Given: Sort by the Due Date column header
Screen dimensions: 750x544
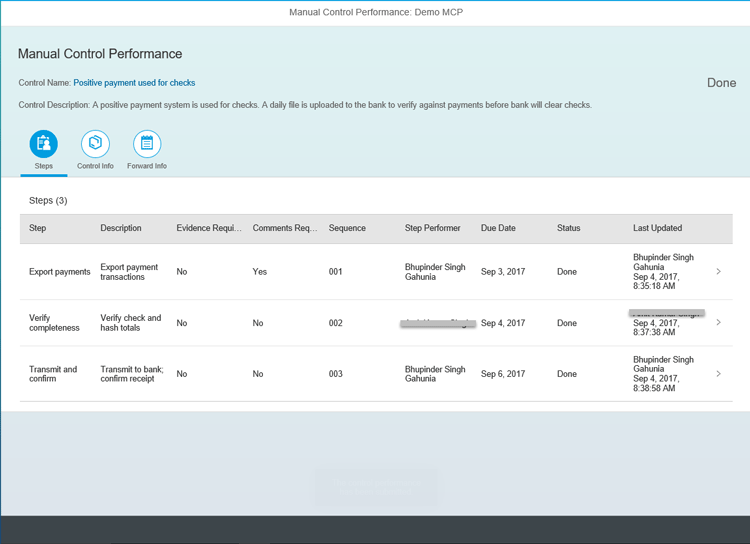Looking at the screenshot, I should (498, 228).
